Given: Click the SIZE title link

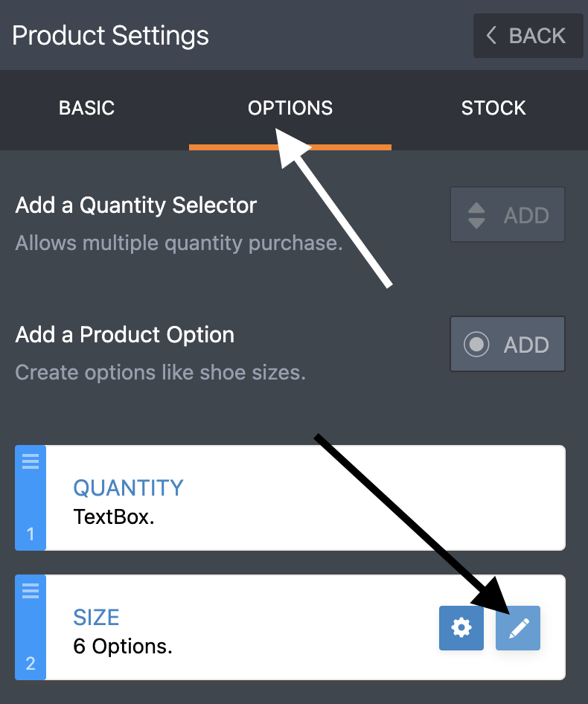Looking at the screenshot, I should pyautogui.click(x=96, y=618).
